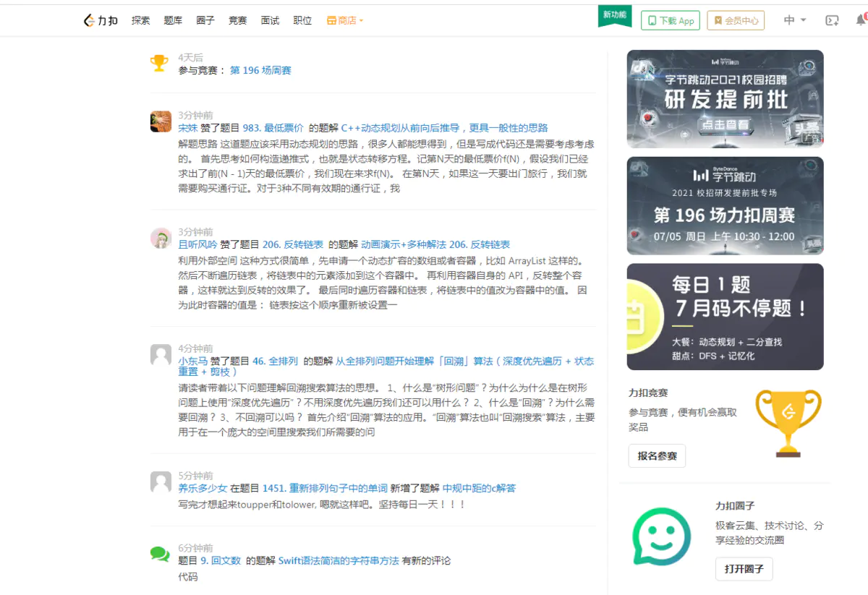Click the 力扣圈子 sidebar heading
Viewport: 868px width, 595px height.
click(735, 506)
